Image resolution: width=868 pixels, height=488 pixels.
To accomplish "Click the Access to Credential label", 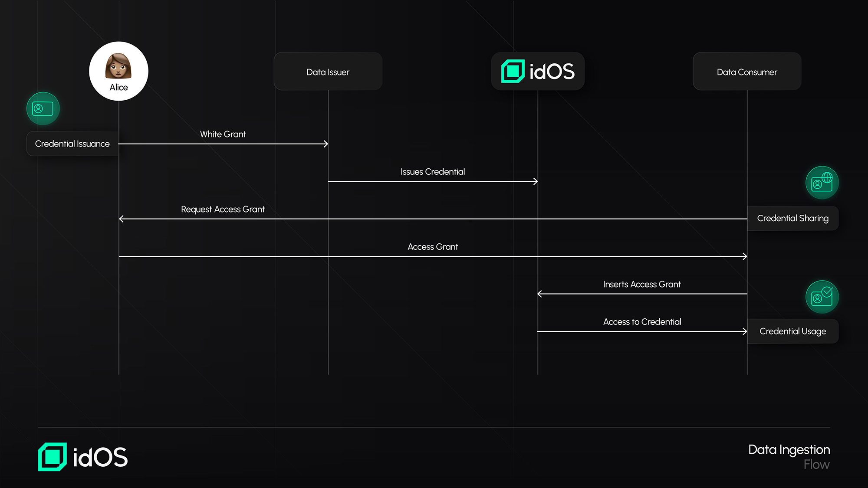I will pos(641,322).
